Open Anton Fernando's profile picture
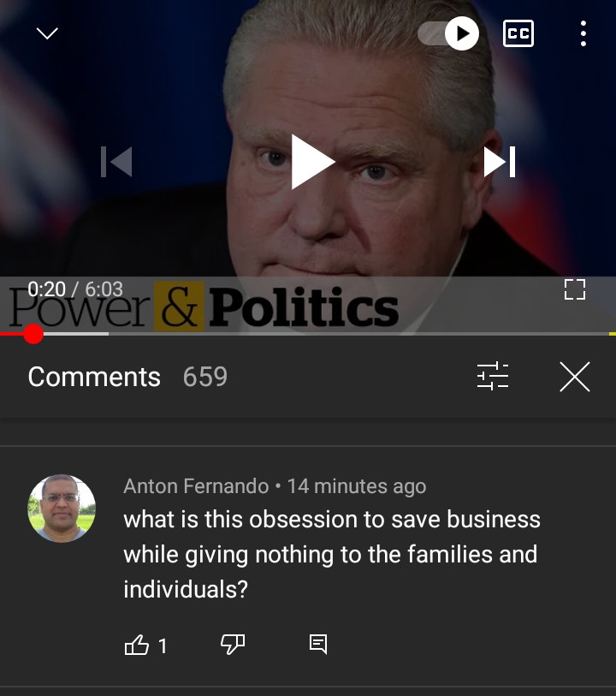The image size is (616, 696). click(x=62, y=509)
